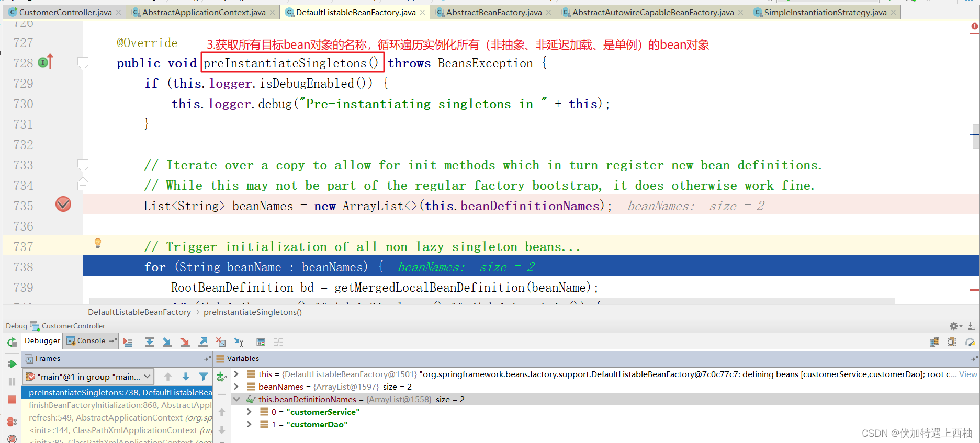Close the DefaultListableBeanFactory.java tab

pyautogui.click(x=422, y=13)
